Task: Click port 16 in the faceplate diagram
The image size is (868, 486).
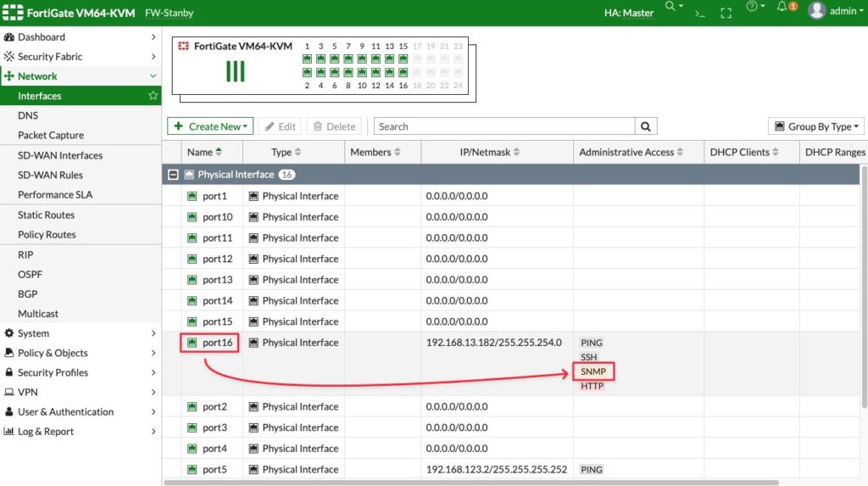Action: (x=403, y=73)
